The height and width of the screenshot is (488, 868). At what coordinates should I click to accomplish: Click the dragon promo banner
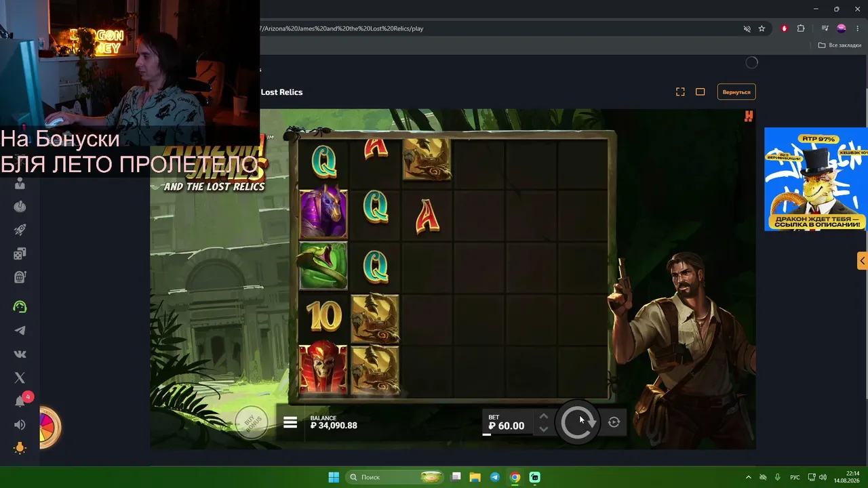pyautogui.click(x=816, y=179)
